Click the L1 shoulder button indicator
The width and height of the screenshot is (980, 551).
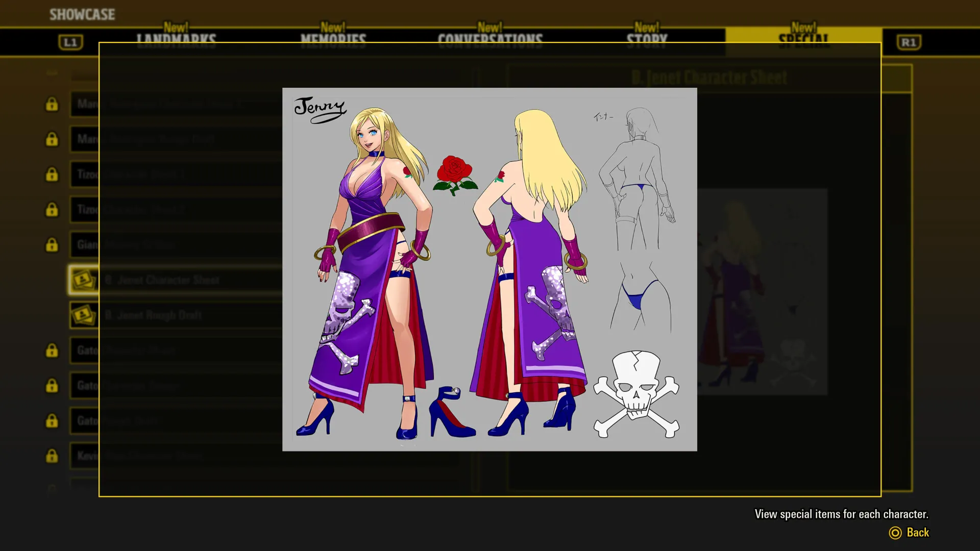[x=71, y=42]
